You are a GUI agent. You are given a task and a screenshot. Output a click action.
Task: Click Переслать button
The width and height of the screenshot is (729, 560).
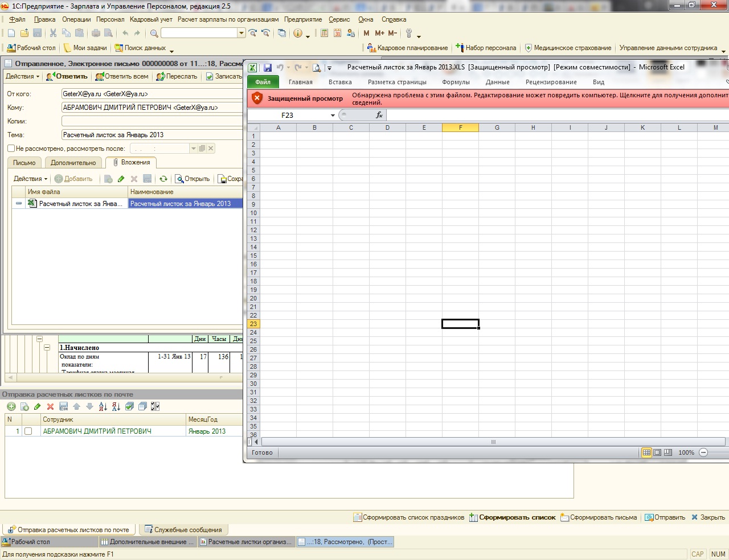(177, 76)
